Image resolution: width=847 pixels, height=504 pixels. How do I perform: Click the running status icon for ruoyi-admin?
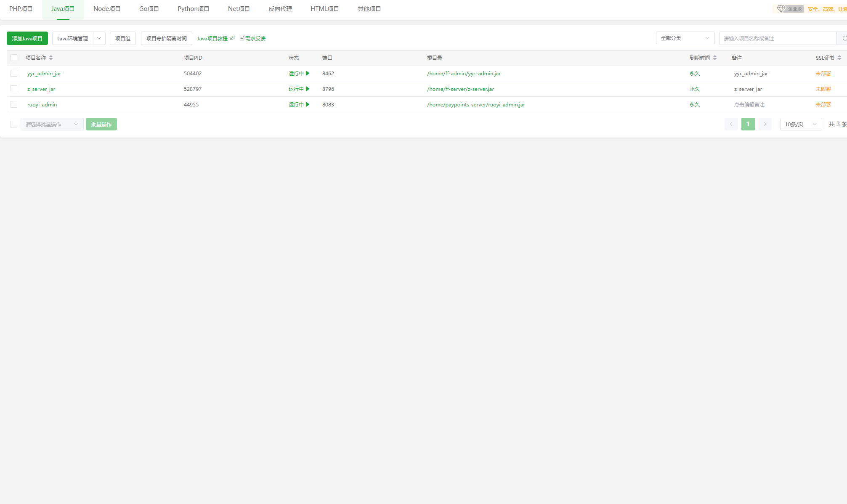[x=308, y=104]
